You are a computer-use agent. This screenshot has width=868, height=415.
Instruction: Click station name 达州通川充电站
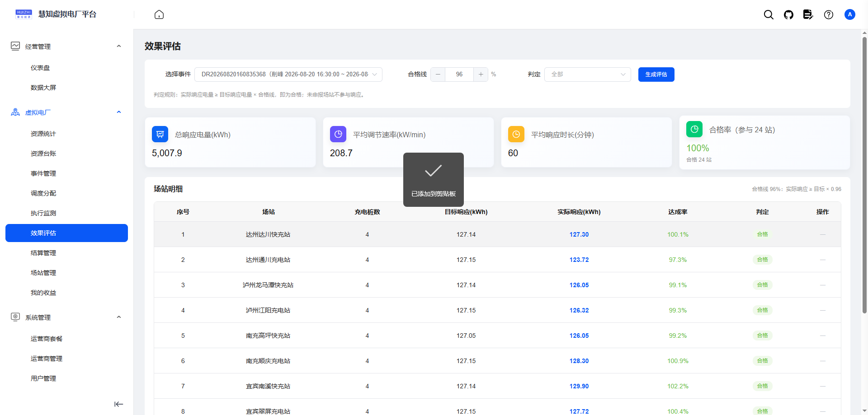click(268, 260)
